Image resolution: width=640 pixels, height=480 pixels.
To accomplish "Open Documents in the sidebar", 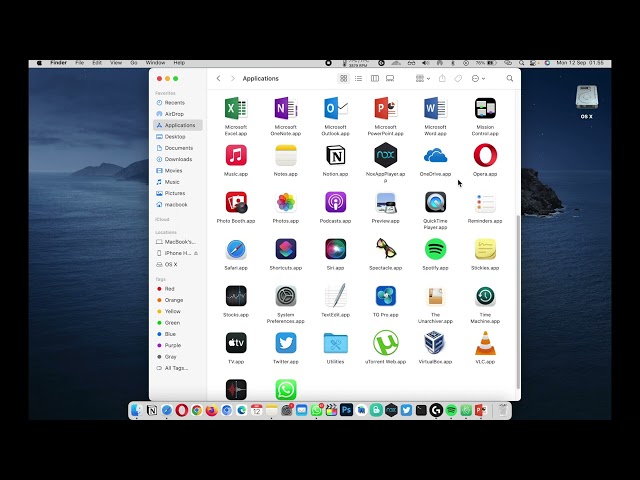I will point(178,148).
